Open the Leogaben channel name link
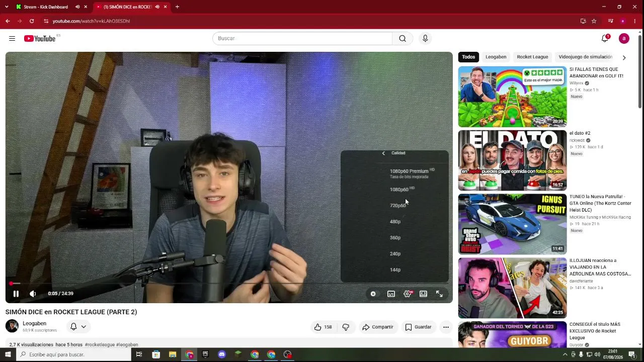The width and height of the screenshot is (644, 362). tap(34, 323)
